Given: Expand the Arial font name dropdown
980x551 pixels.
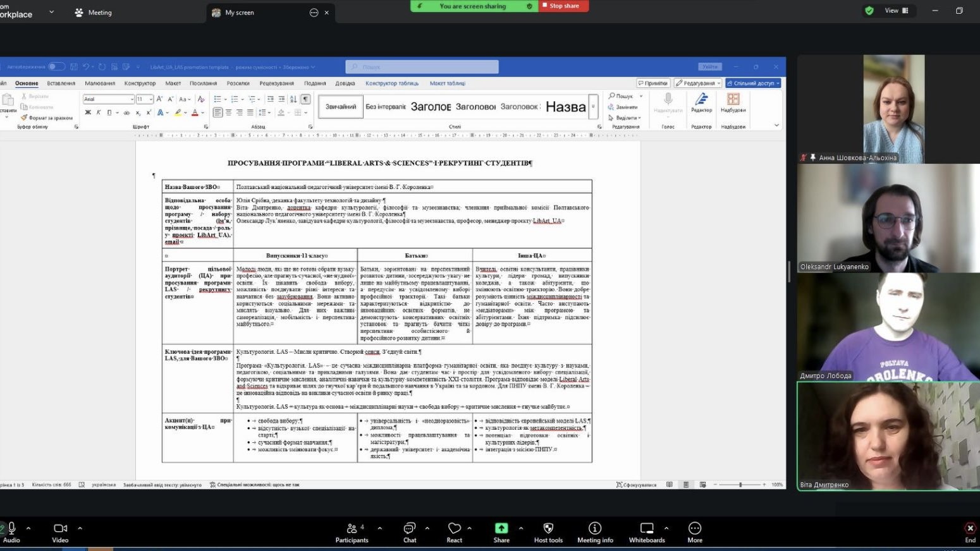Looking at the screenshot, I should pyautogui.click(x=132, y=99).
